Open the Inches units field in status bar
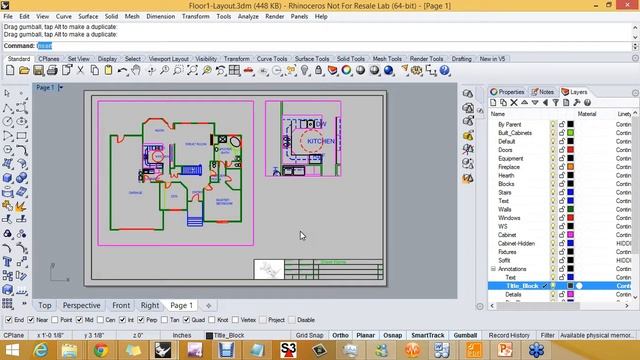The width and height of the screenshot is (640, 360). (x=182, y=335)
